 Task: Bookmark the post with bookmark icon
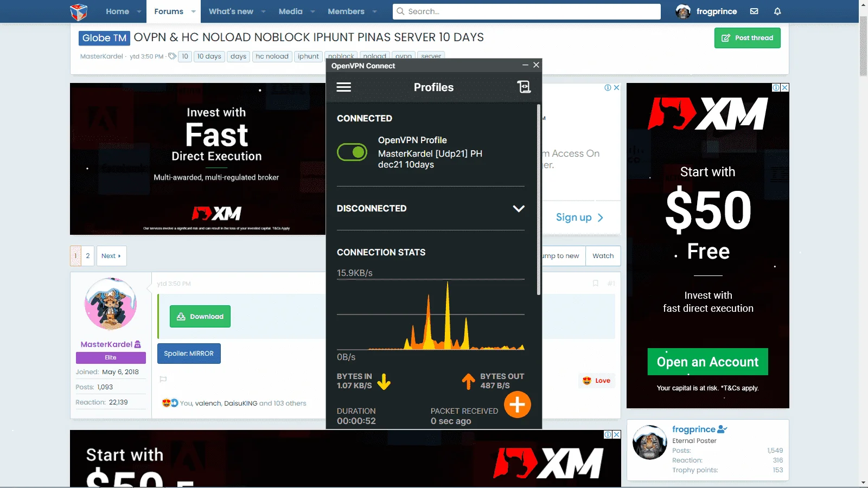coord(595,284)
